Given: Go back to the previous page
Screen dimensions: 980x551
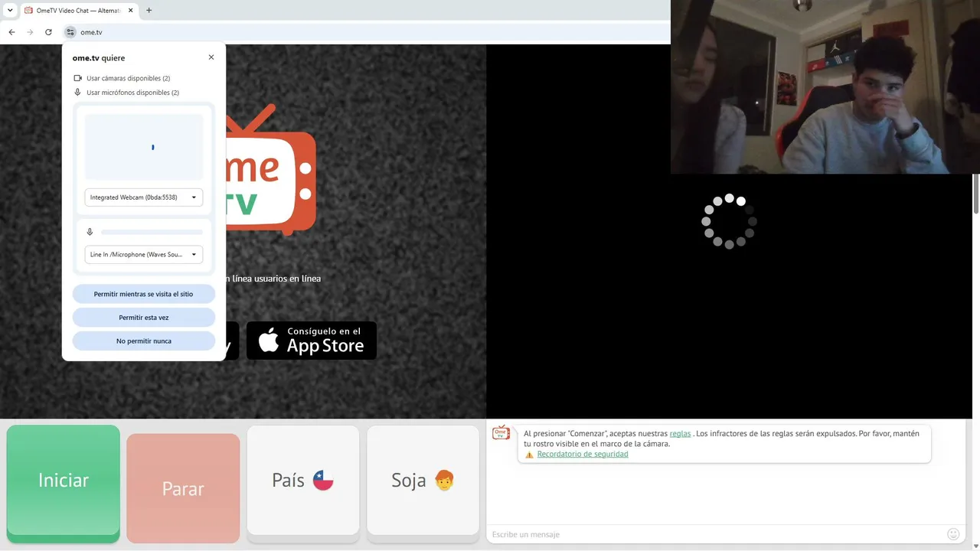Looking at the screenshot, I should (11, 32).
